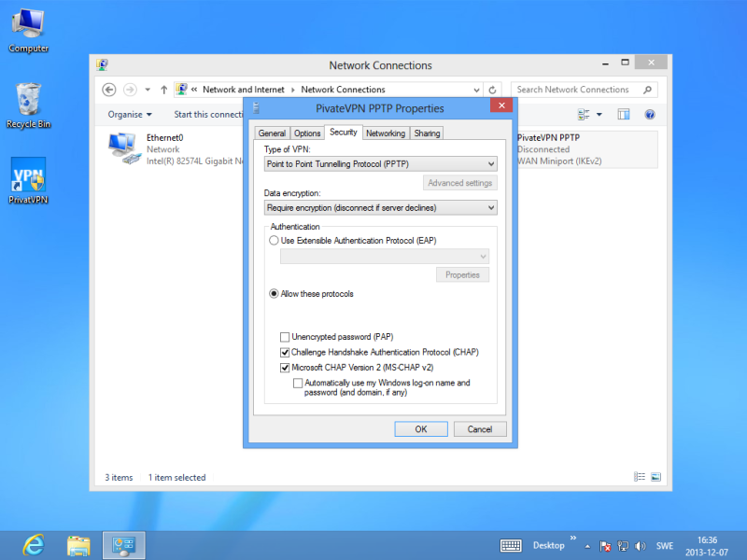Open Internet Explorer from the taskbar
This screenshot has height=560, width=747.
coord(34,545)
